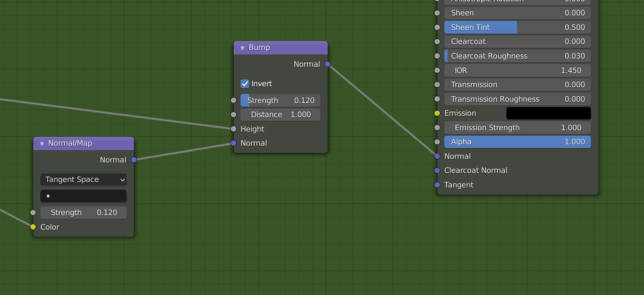This screenshot has width=644, height=295.
Task: Click the Transmission Roughness 0.000 field
Action: click(x=518, y=99)
